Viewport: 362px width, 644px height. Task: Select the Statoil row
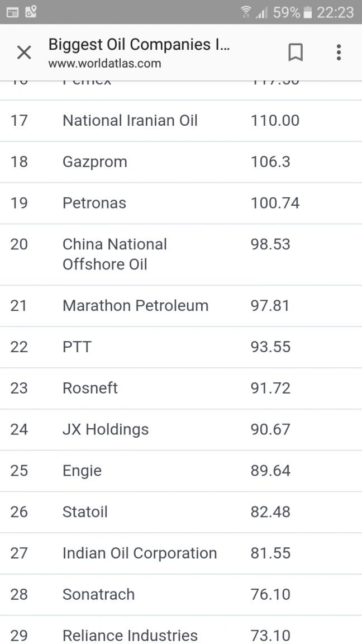tap(181, 512)
